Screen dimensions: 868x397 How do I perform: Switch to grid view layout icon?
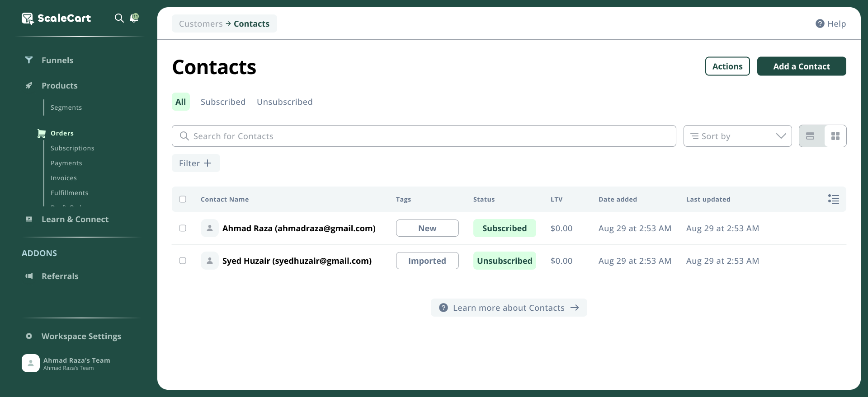(x=835, y=136)
